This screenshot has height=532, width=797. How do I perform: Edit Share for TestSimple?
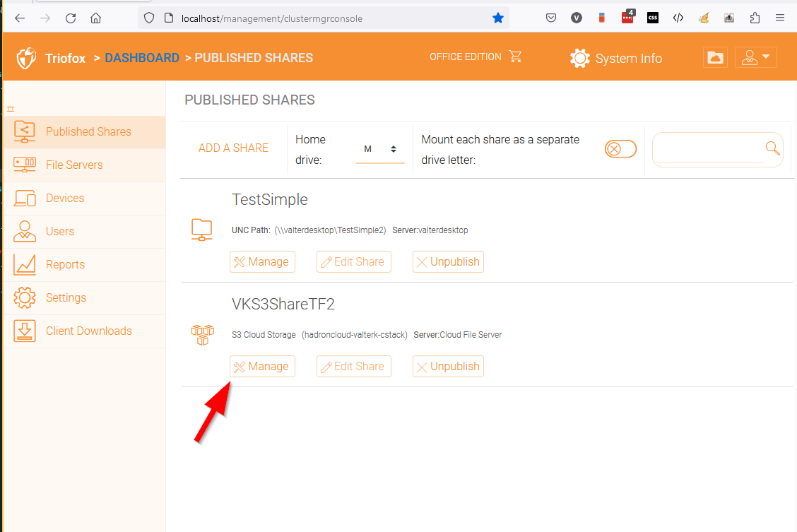pyautogui.click(x=354, y=261)
